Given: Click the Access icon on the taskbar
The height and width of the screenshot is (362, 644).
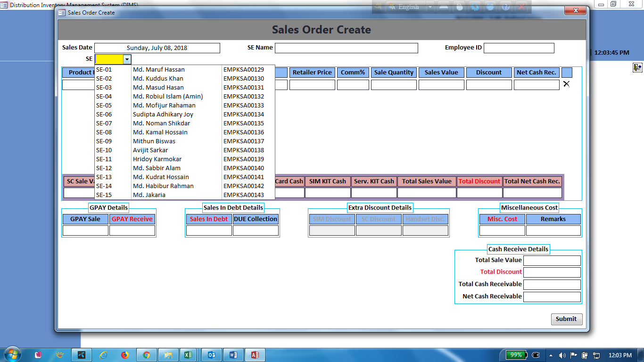Looking at the screenshot, I should coord(255,355).
